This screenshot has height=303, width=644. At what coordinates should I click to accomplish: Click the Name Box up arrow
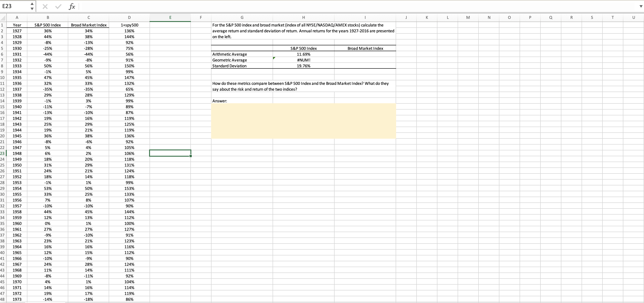pyautogui.click(x=32, y=4)
